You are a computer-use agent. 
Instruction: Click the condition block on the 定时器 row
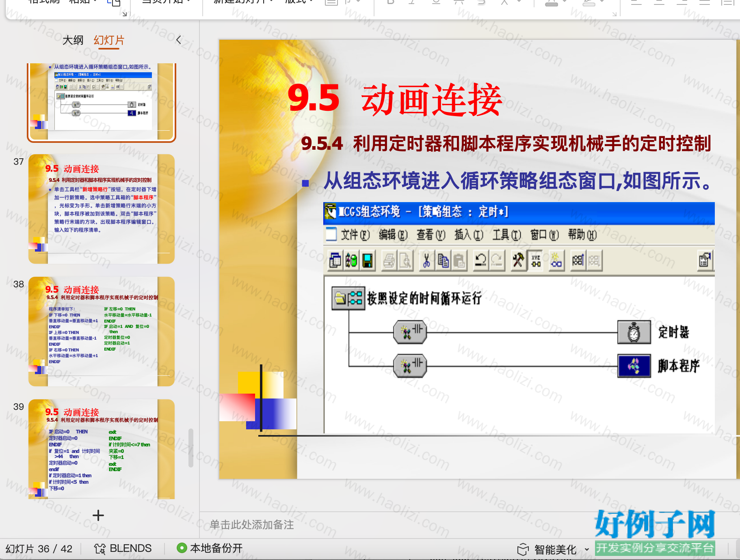click(410, 332)
